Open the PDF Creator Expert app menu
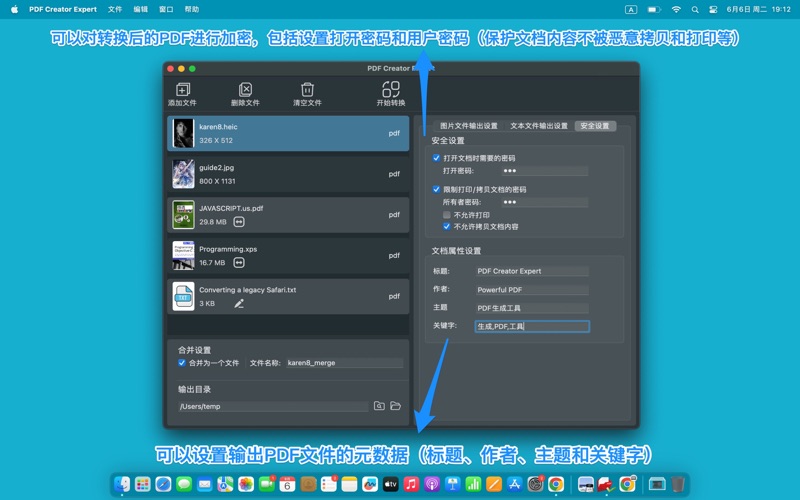This screenshot has width=800, height=500. point(63,9)
